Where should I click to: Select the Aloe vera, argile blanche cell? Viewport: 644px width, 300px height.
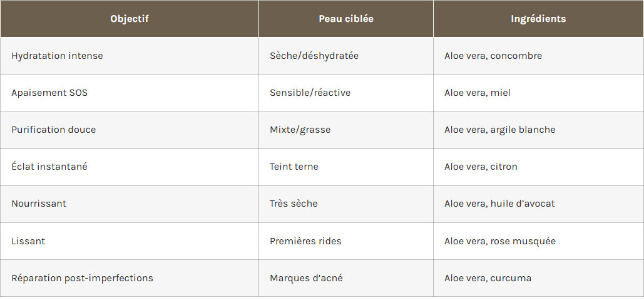coord(500,130)
